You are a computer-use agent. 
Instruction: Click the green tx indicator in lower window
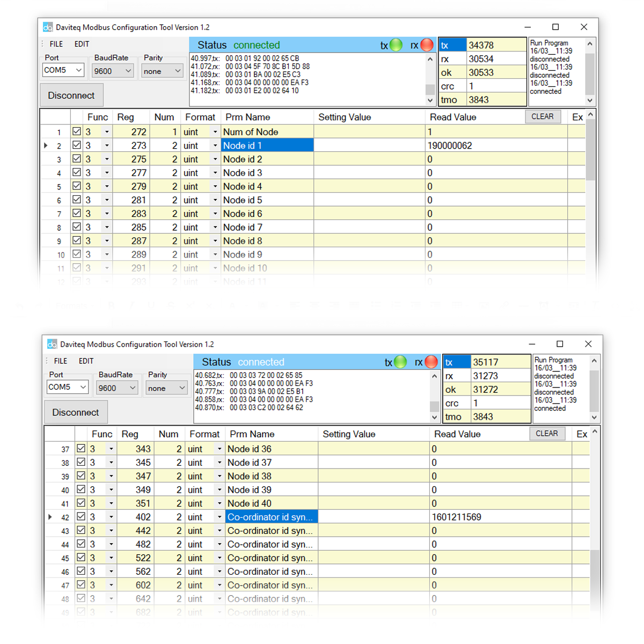(400, 362)
